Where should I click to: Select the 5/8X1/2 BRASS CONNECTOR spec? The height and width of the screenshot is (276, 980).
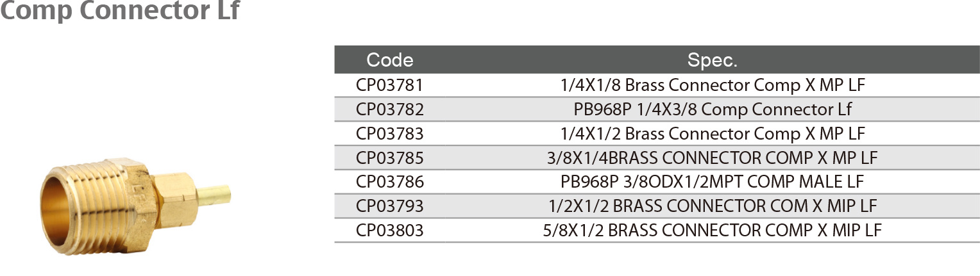click(713, 231)
